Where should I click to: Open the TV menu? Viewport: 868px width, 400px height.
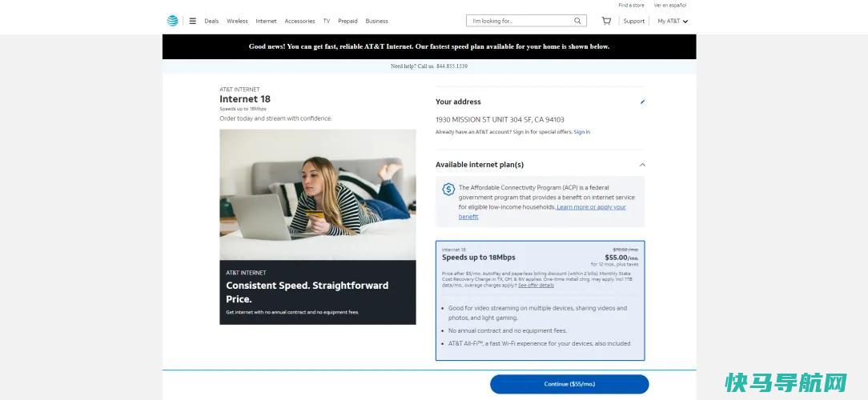pos(327,21)
